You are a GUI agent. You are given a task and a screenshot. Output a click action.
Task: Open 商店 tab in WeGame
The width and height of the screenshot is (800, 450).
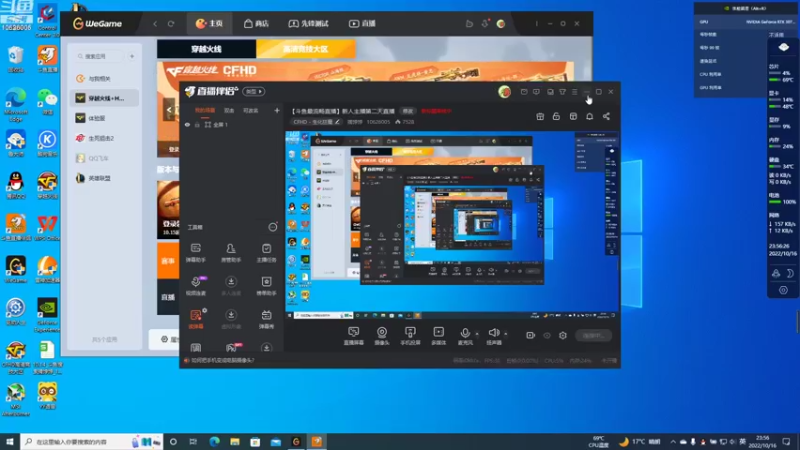point(256,23)
